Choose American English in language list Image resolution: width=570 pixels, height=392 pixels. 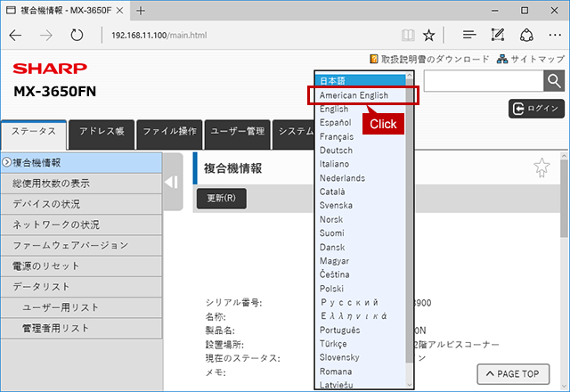(x=361, y=95)
